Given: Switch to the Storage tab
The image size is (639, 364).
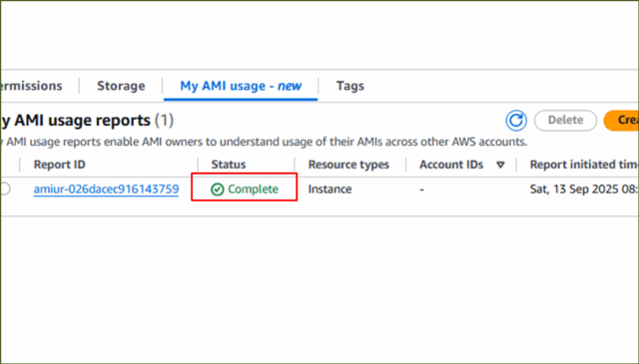Looking at the screenshot, I should click(x=121, y=86).
